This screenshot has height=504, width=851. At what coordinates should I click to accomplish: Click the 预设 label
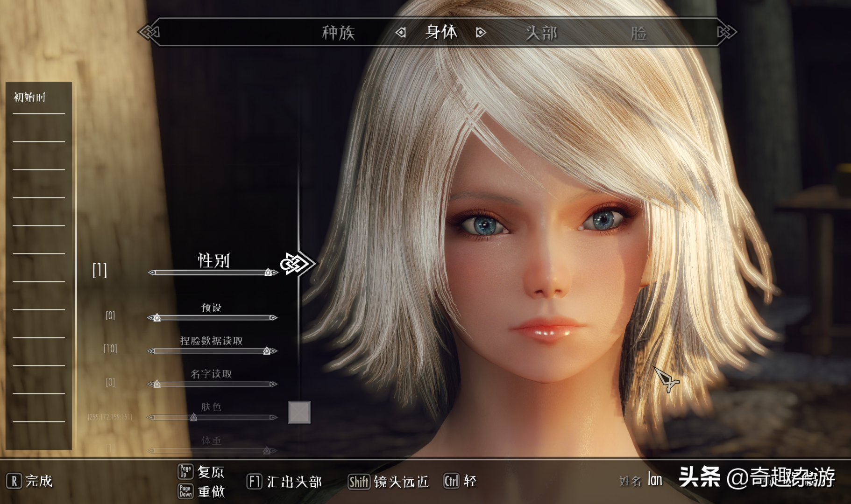click(x=211, y=308)
